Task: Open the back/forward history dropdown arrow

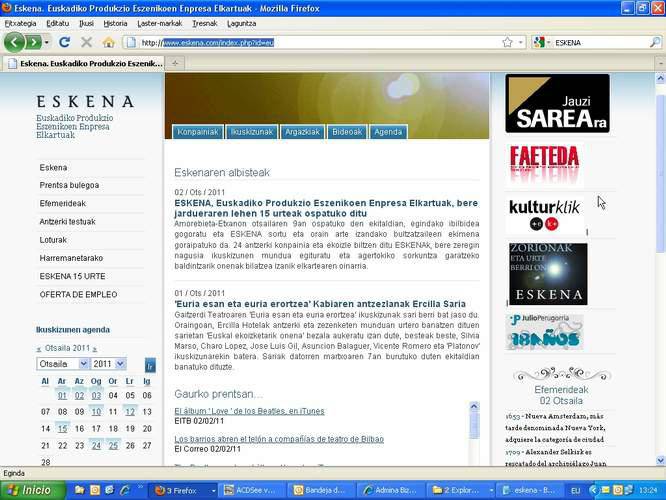Action: pos(47,42)
